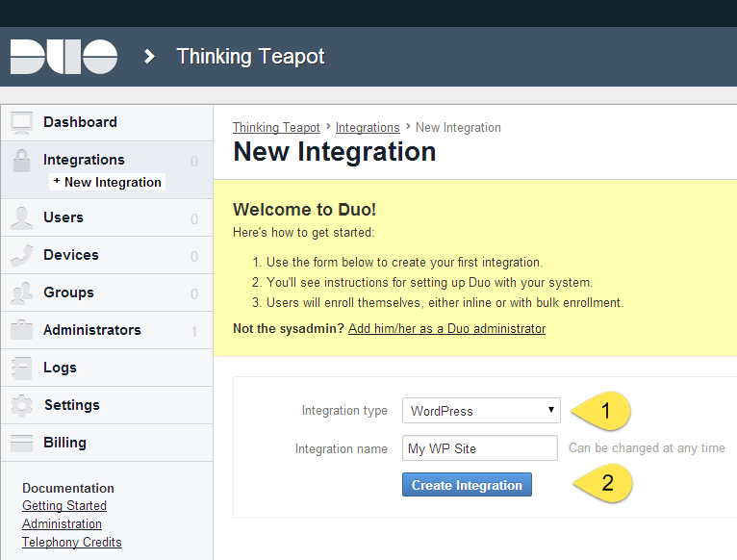Click the Devices phone icon
This screenshot has width=737, height=560.
tap(21, 255)
